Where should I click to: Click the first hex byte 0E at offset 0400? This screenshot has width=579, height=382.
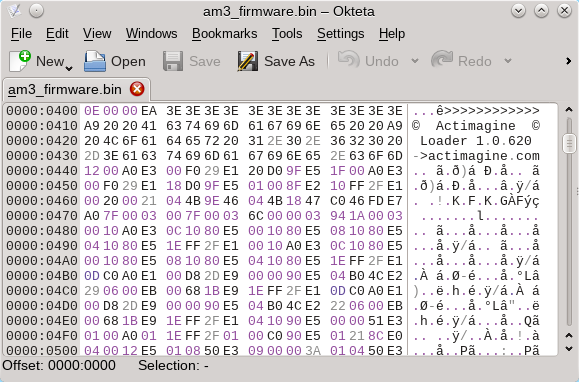[92, 111]
